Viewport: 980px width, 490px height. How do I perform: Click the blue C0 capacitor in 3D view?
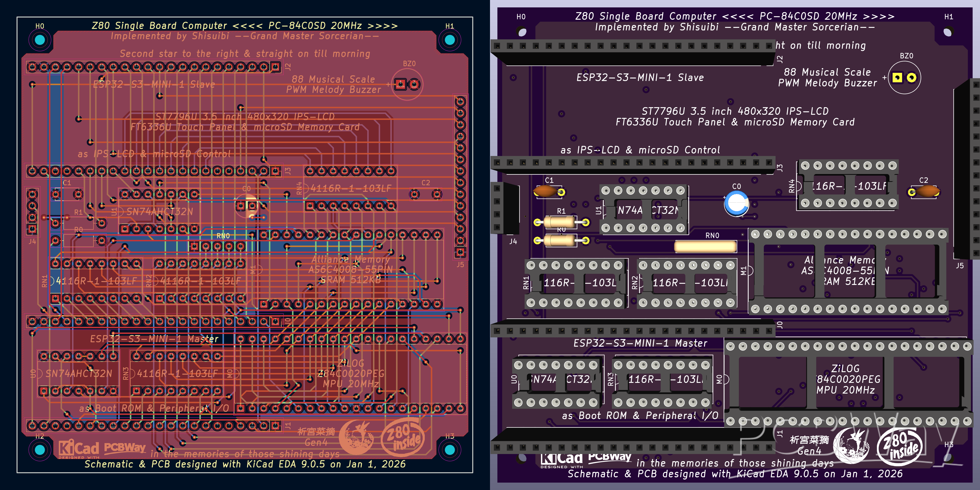coord(736,203)
